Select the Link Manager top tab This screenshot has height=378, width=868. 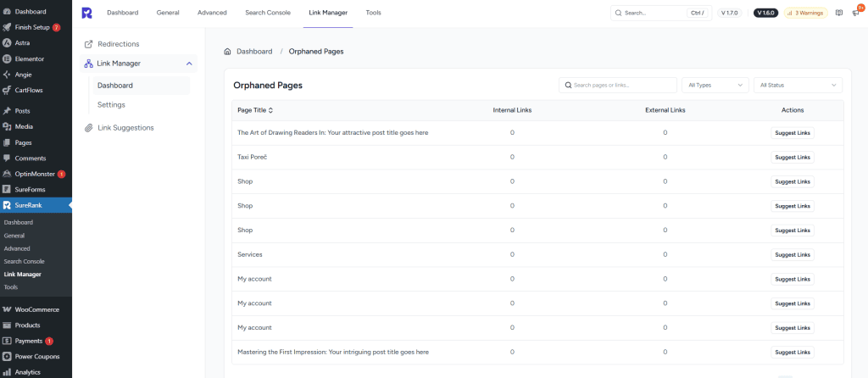328,13
